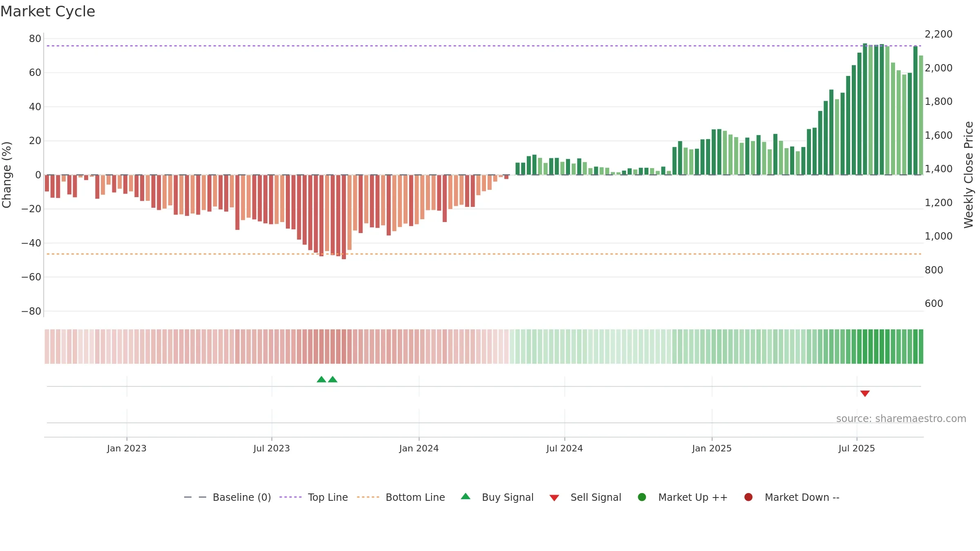The width and height of the screenshot is (980, 551).
Task: Toggle the Market Down -- legend label
Action: (802, 497)
